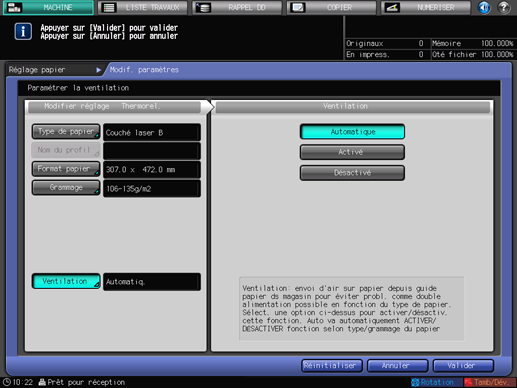Switch to the LISTE TRAVAUX tab
Image resolution: width=517 pixels, height=388 pixels.
142,8
